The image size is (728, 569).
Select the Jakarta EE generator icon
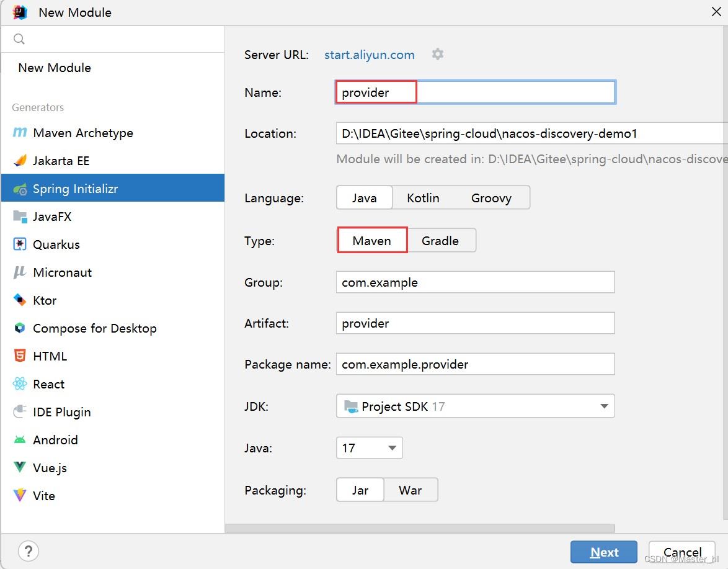click(20, 161)
